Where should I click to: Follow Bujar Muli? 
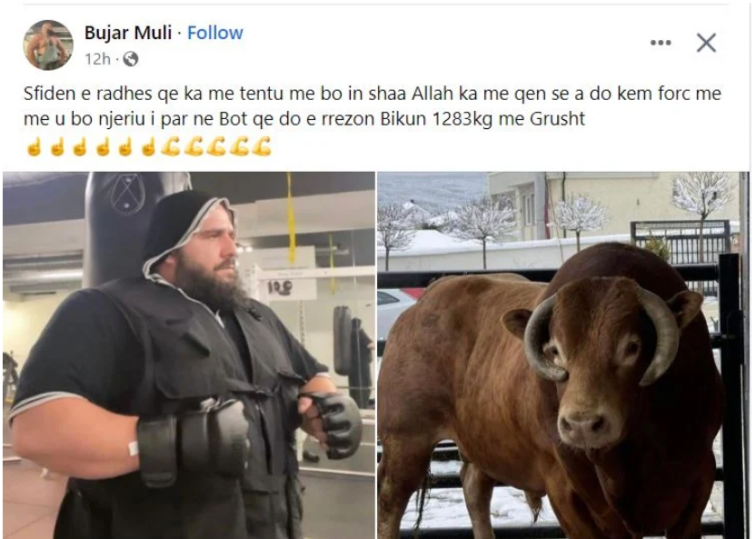215,33
